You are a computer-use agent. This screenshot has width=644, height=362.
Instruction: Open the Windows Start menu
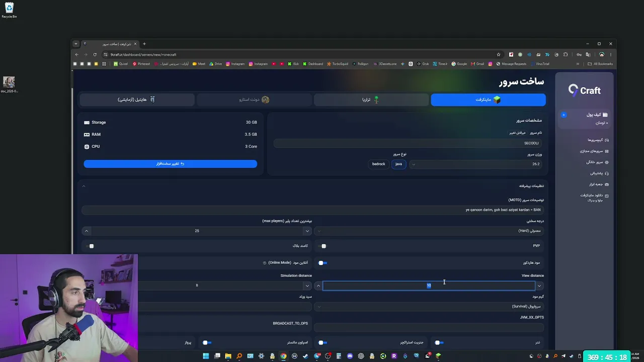point(206,356)
